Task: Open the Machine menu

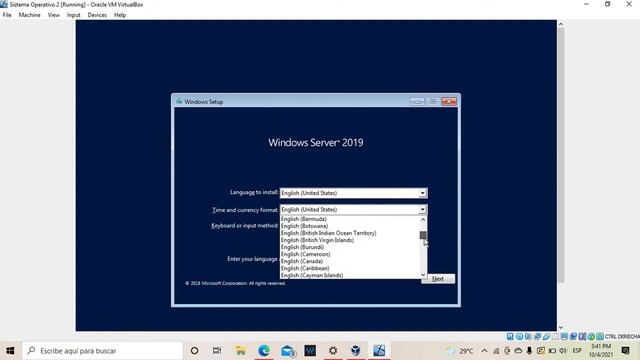Action: [x=29, y=15]
